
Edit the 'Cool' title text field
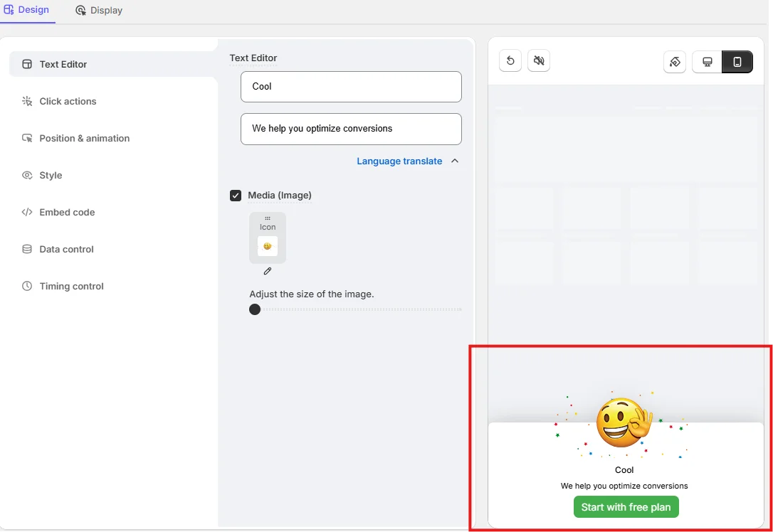pyautogui.click(x=351, y=87)
